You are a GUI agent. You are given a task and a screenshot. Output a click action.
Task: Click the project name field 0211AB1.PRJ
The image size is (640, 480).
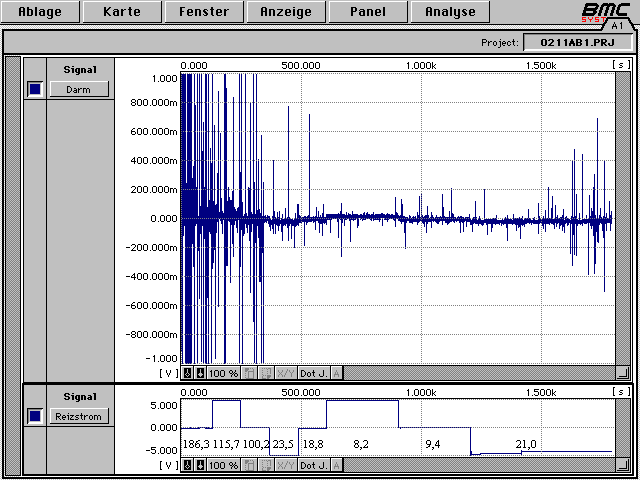(x=576, y=43)
